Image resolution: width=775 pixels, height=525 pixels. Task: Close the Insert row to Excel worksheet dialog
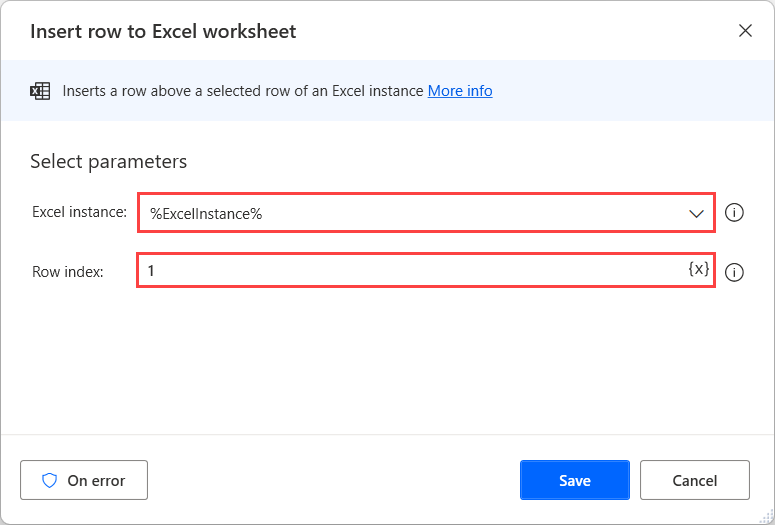pos(745,31)
